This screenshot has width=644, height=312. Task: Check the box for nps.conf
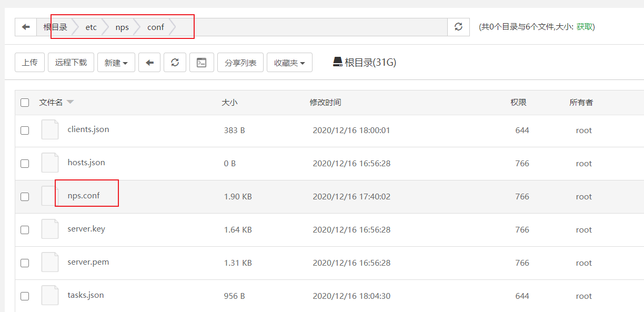(x=25, y=197)
